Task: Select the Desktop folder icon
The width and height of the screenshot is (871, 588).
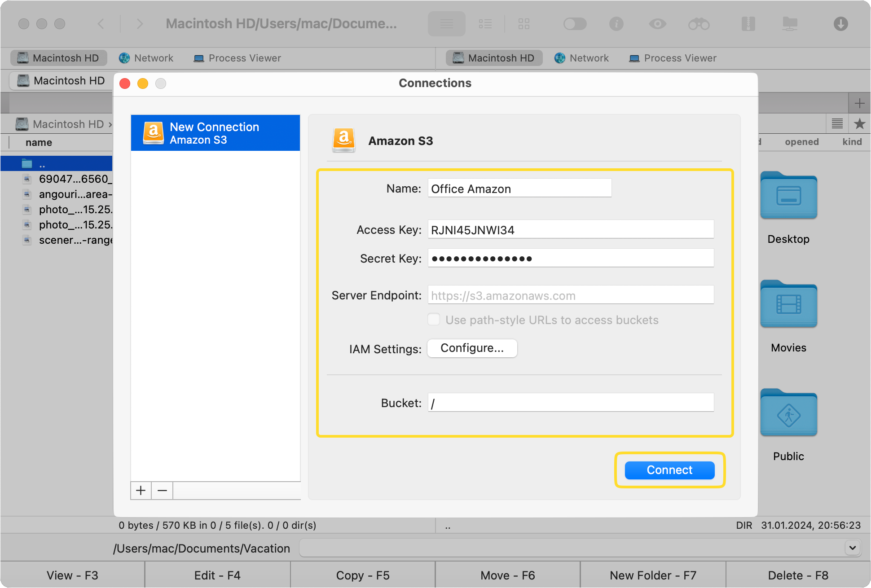Action: coord(787,205)
